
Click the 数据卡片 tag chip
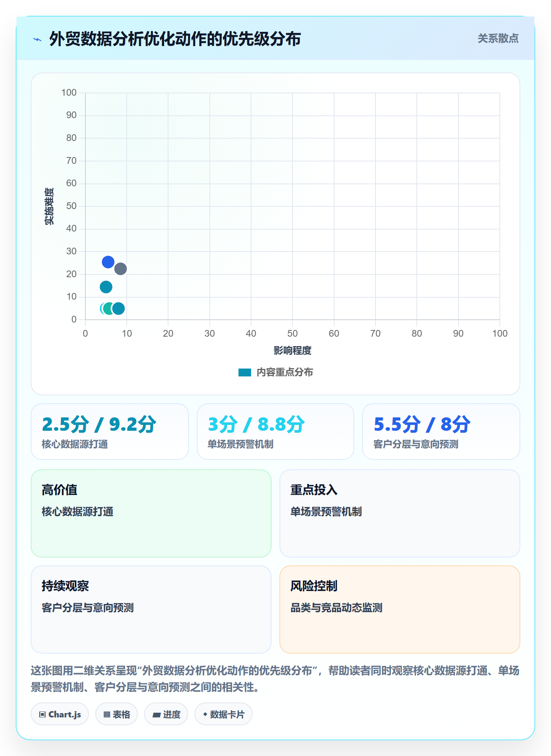(224, 714)
